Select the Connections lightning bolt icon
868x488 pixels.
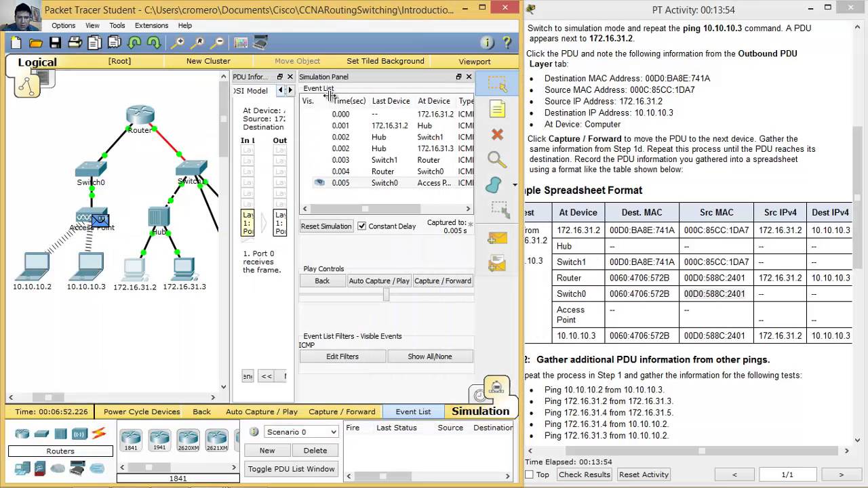(x=99, y=434)
